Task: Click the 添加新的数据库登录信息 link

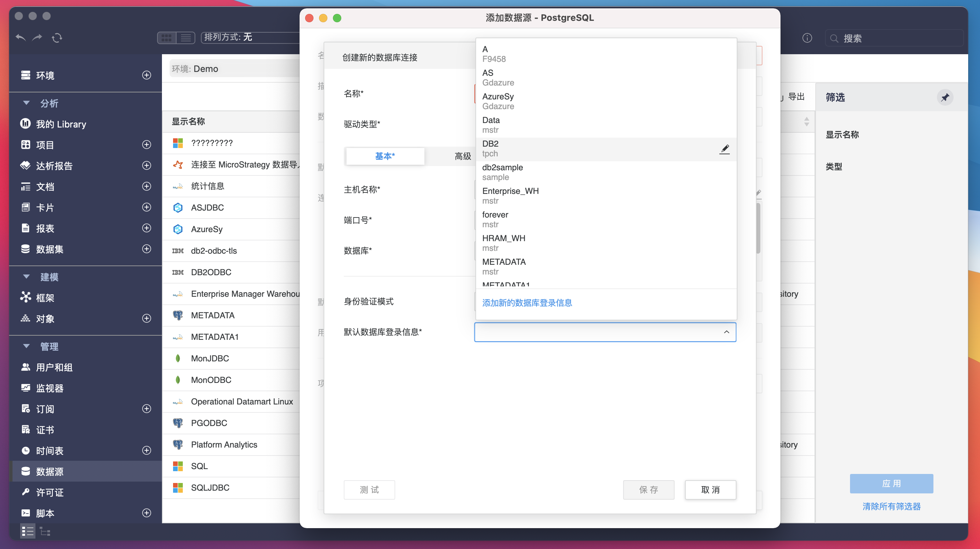Action: (x=527, y=302)
